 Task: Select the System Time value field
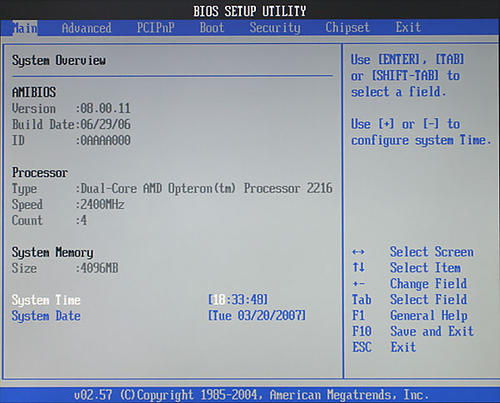238,300
